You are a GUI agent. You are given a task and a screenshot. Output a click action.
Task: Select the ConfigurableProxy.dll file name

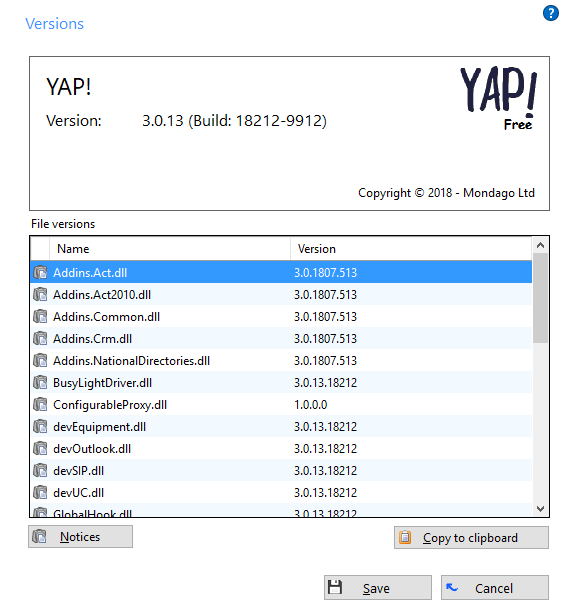110,404
